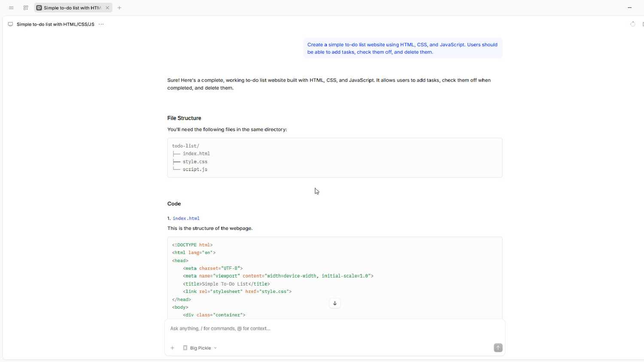Open the Big Pickle model dropdown
The width and height of the screenshot is (644, 362).
tap(200, 348)
